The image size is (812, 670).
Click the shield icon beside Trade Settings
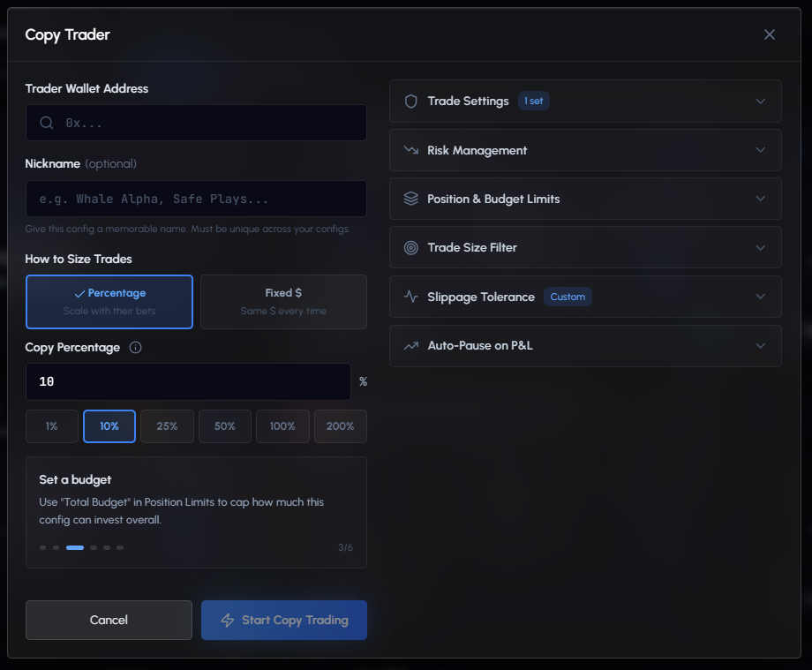pyautogui.click(x=410, y=101)
